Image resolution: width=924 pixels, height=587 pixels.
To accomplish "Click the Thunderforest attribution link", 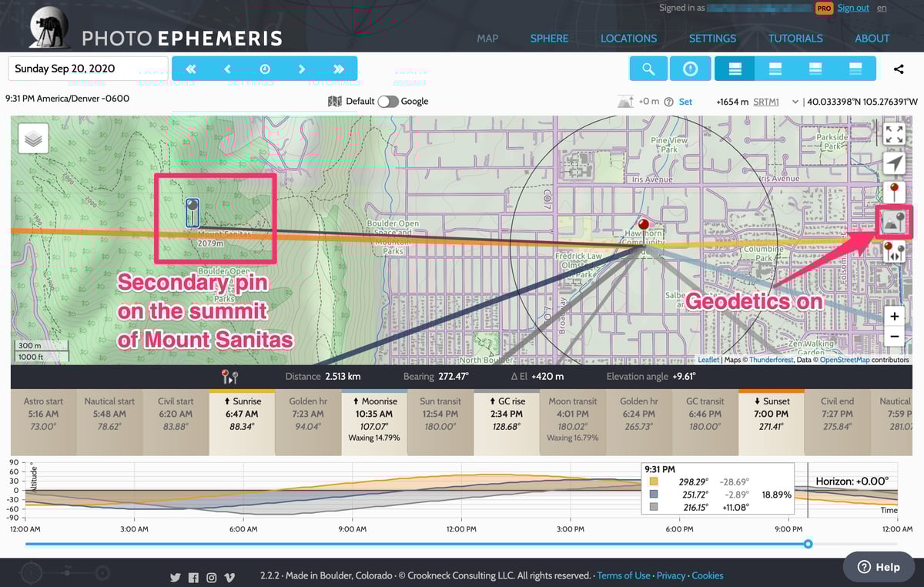I will pyautogui.click(x=772, y=360).
